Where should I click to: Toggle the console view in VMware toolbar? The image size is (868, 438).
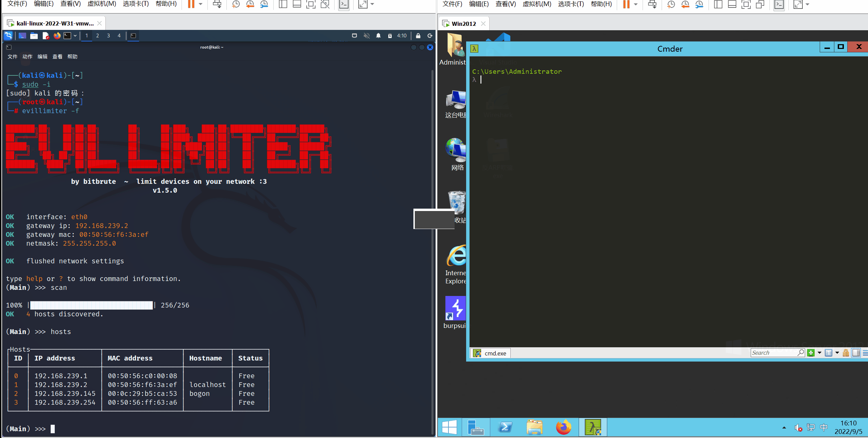click(x=343, y=5)
